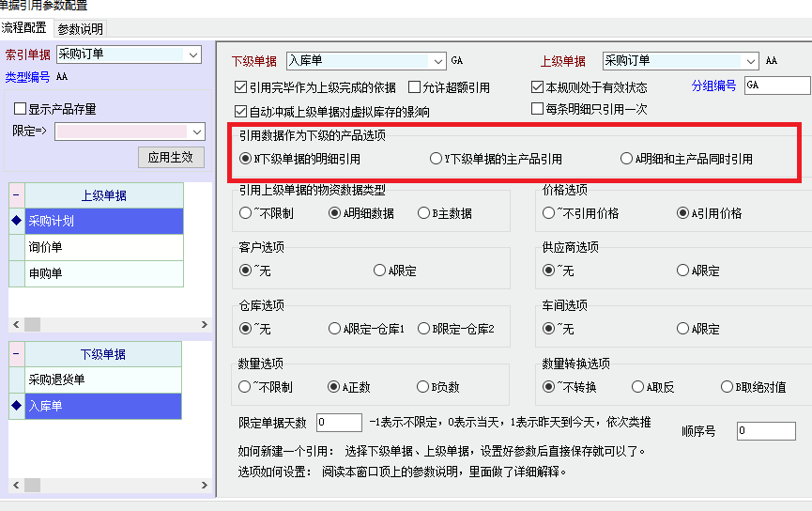Collapse the 上级单据 list using its minus icon
Screen dimensions: 812x511
point(16,195)
